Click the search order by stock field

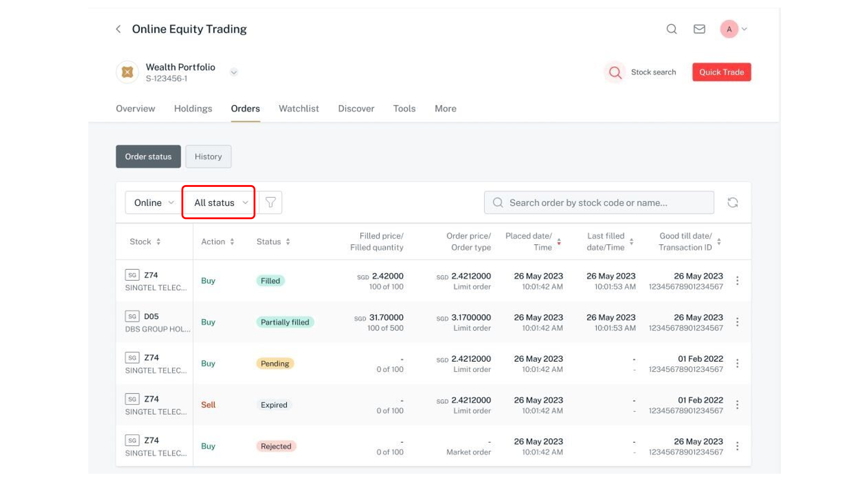[x=599, y=203]
